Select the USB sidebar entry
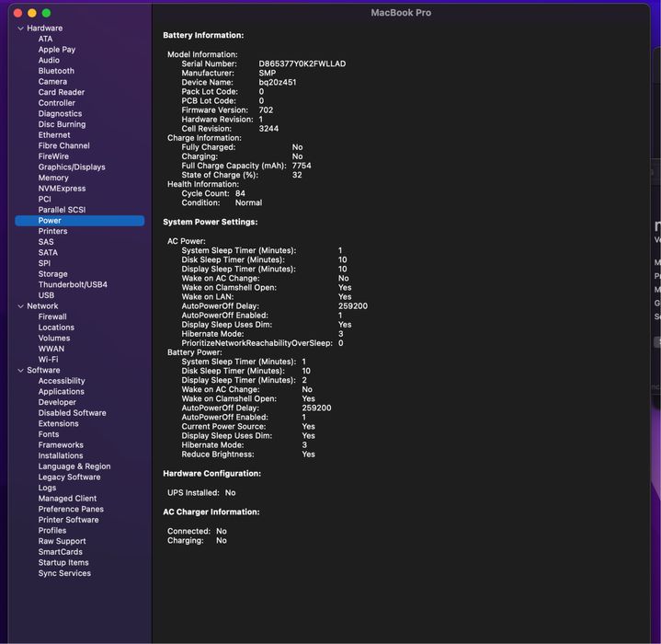This screenshot has width=661, height=644. [46, 295]
